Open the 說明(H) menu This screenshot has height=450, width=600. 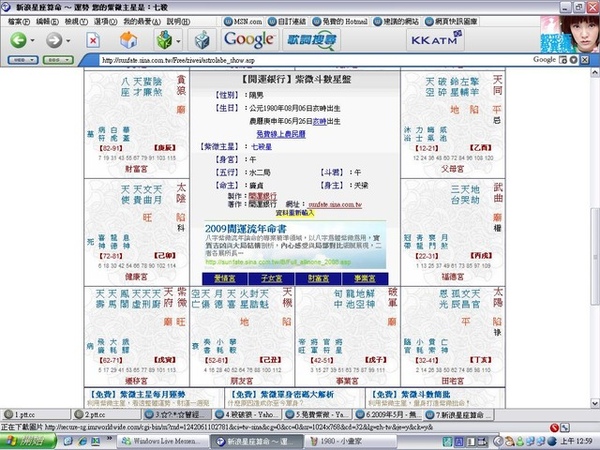coord(178,22)
